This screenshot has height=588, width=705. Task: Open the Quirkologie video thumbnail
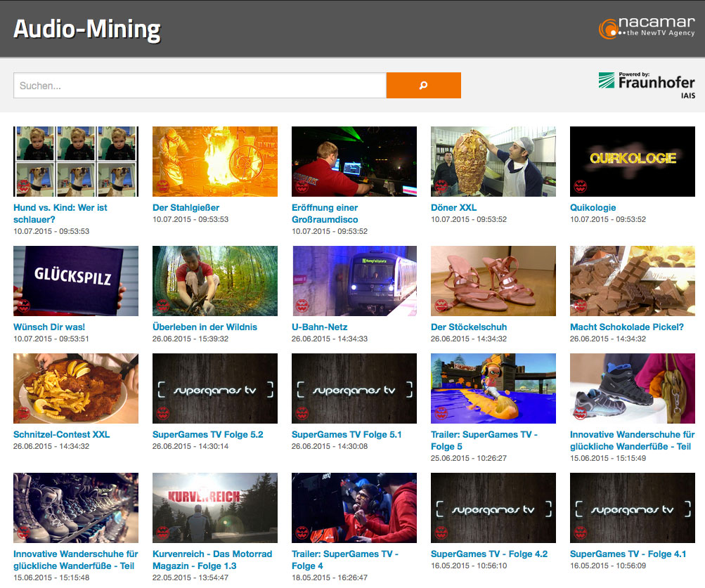click(633, 162)
